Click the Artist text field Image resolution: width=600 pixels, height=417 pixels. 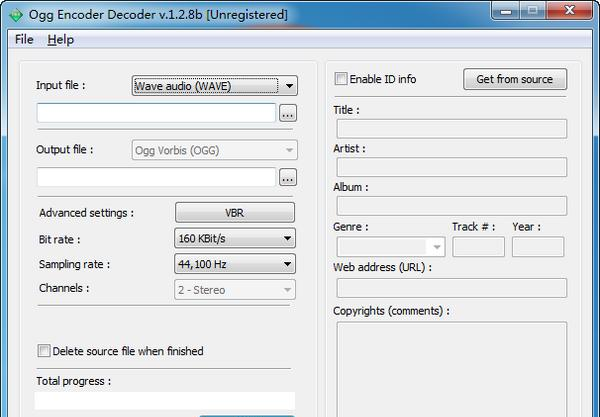point(452,167)
